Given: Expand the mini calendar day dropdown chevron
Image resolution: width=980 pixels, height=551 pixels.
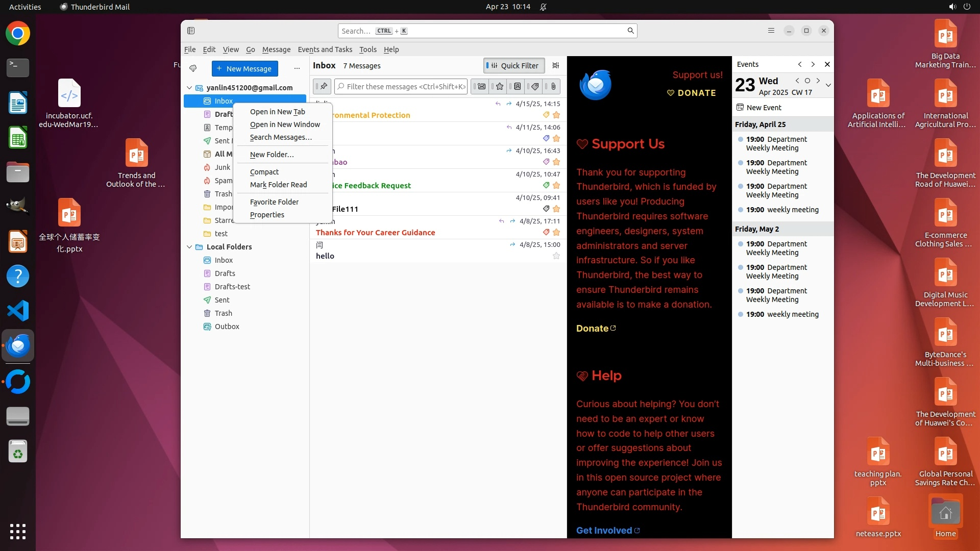Looking at the screenshot, I should 828,85.
